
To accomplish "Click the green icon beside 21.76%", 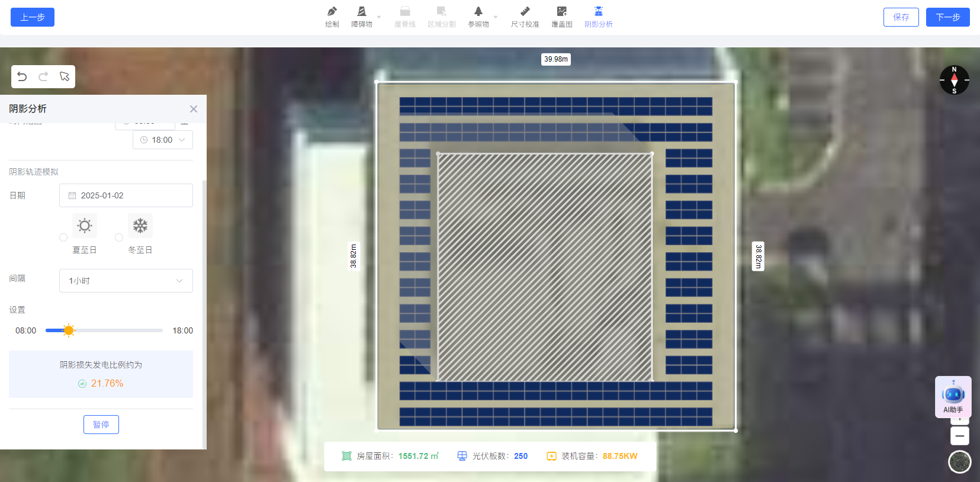I will tap(82, 384).
